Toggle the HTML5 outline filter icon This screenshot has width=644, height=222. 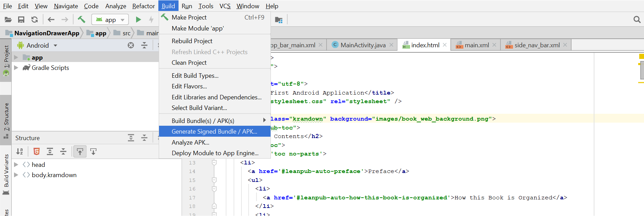37,151
